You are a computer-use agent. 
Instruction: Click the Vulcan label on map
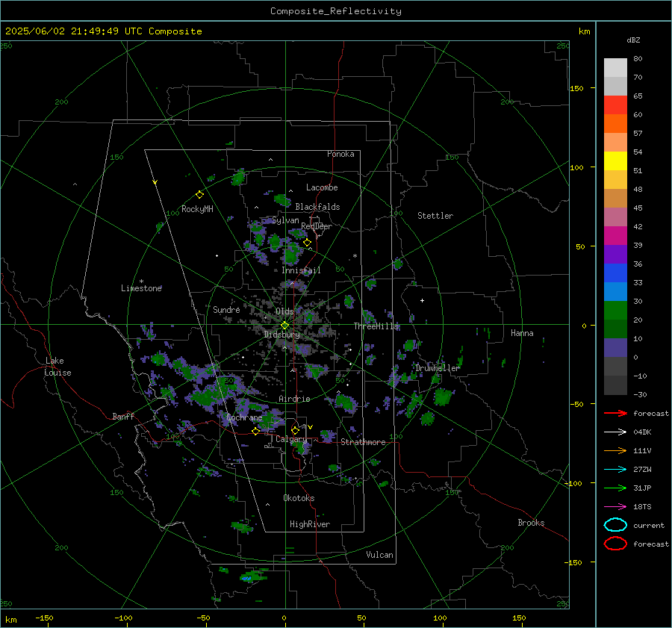coord(379,555)
